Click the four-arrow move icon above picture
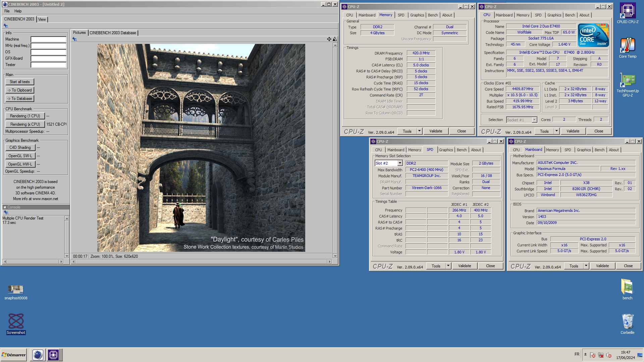 click(x=329, y=39)
